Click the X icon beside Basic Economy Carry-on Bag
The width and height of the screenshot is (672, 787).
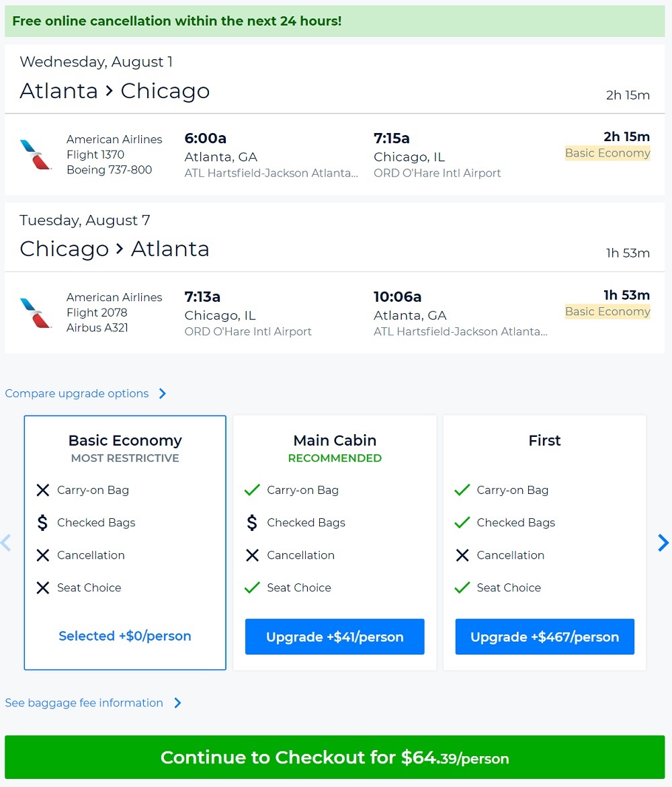(x=43, y=491)
